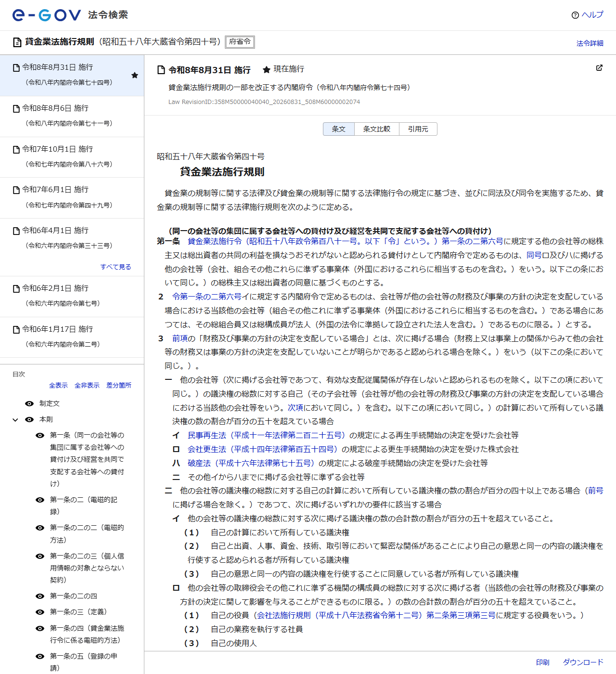Open the 会社法施行規則 reference link
The height and width of the screenshot is (674, 616).
pyautogui.click(x=376, y=615)
